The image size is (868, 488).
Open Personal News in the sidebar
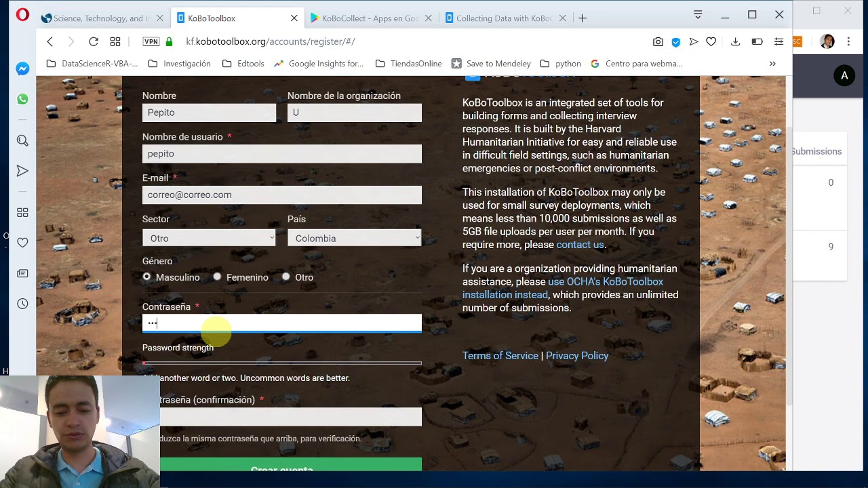click(22, 273)
